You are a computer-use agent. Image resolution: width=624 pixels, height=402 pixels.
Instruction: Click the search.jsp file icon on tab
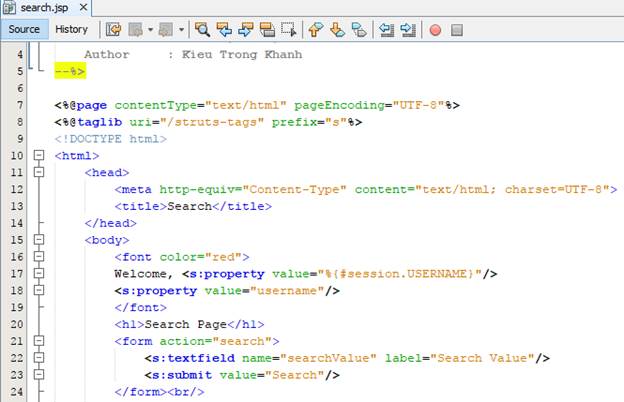coord(9,7)
